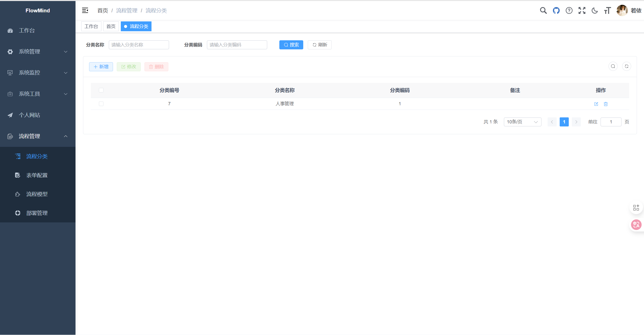The width and height of the screenshot is (644, 335).
Task: Switch to dark mode moon icon
Action: tap(595, 11)
